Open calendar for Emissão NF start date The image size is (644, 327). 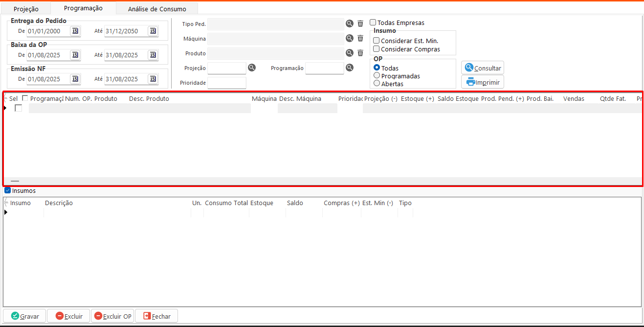[75, 79]
